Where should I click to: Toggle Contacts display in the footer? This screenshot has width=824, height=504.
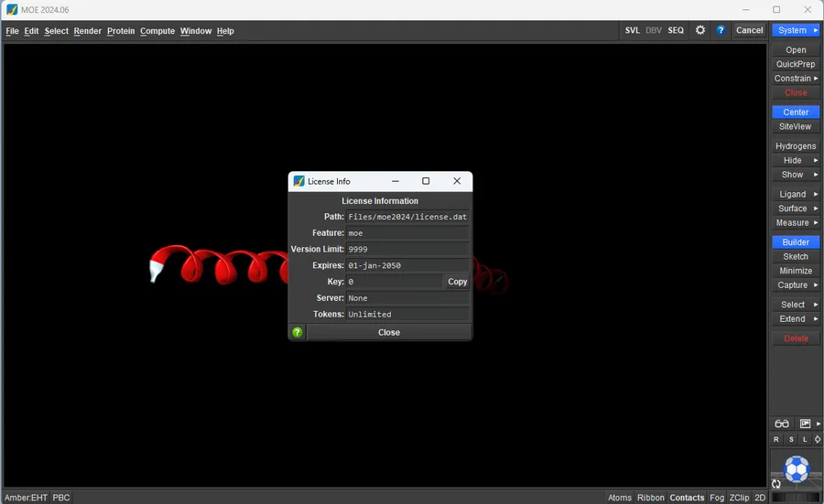(687, 498)
